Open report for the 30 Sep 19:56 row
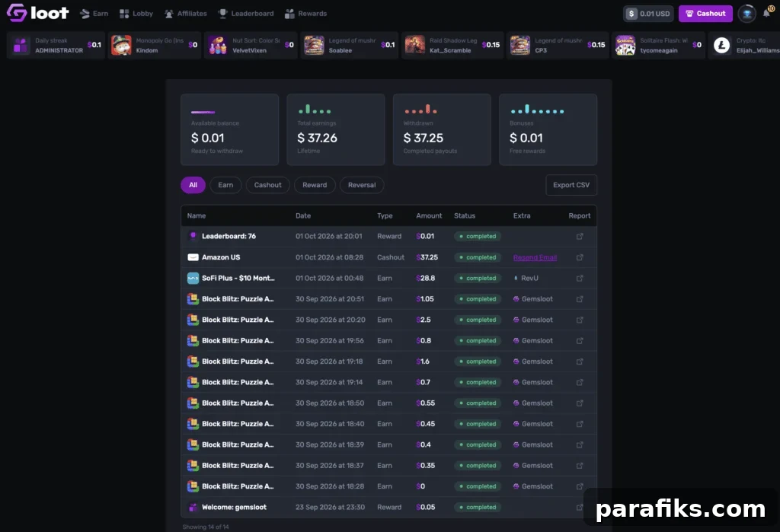 [580, 341]
